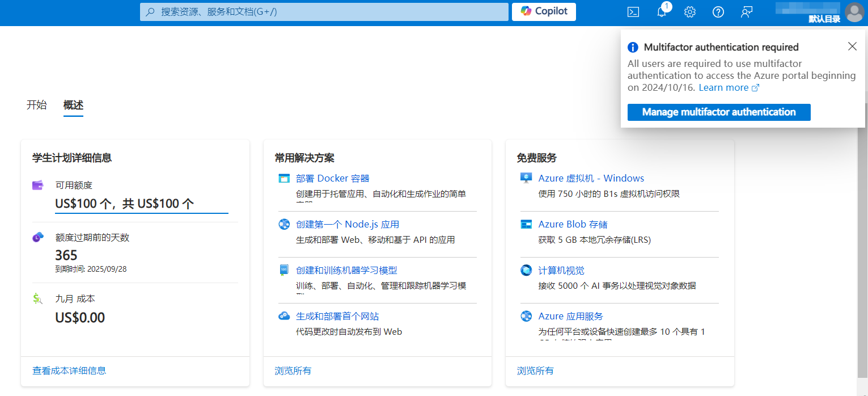868x396 pixels.
Task: Click the Azure 应用服务 icon
Action: 526,316
